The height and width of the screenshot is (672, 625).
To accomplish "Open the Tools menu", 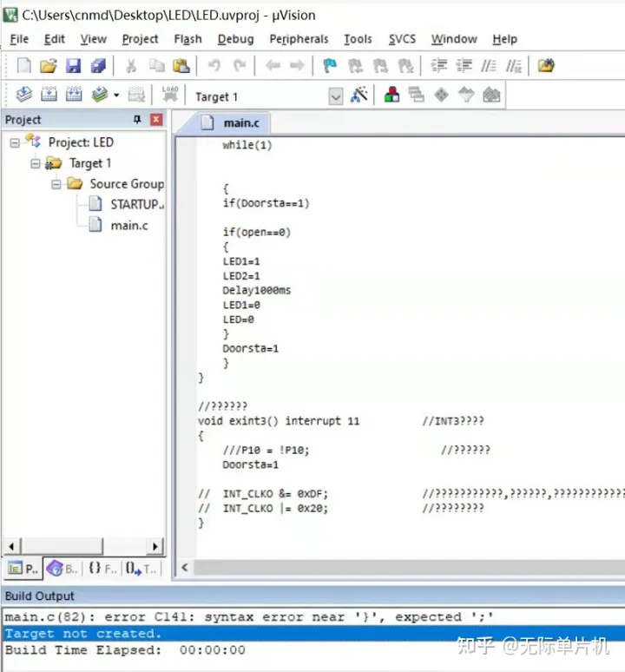I will (359, 39).
